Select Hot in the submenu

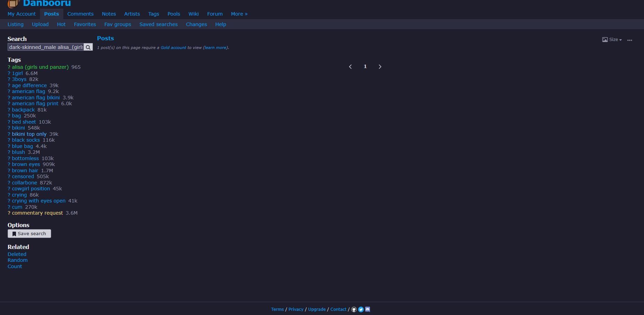coord(61,24)
